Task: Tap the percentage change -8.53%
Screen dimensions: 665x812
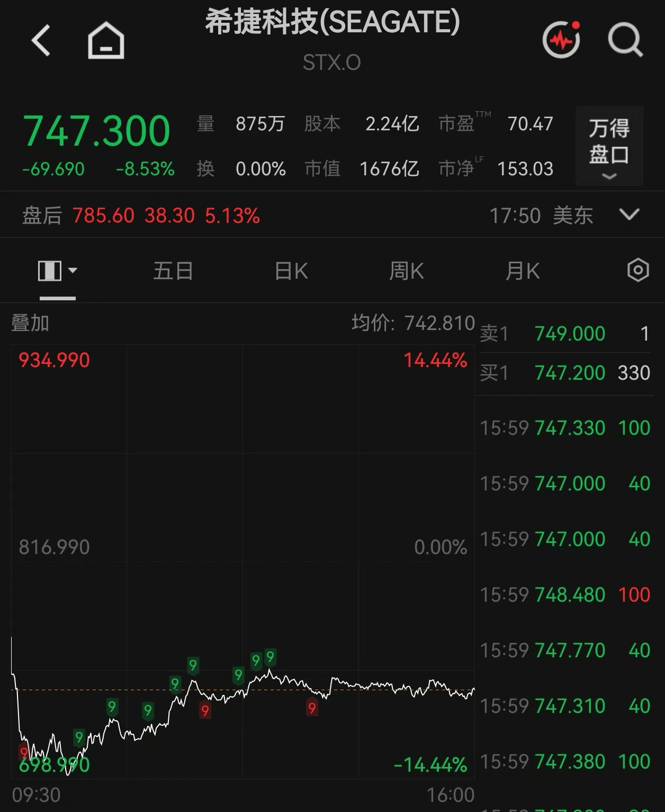Action: click(145, 169)
